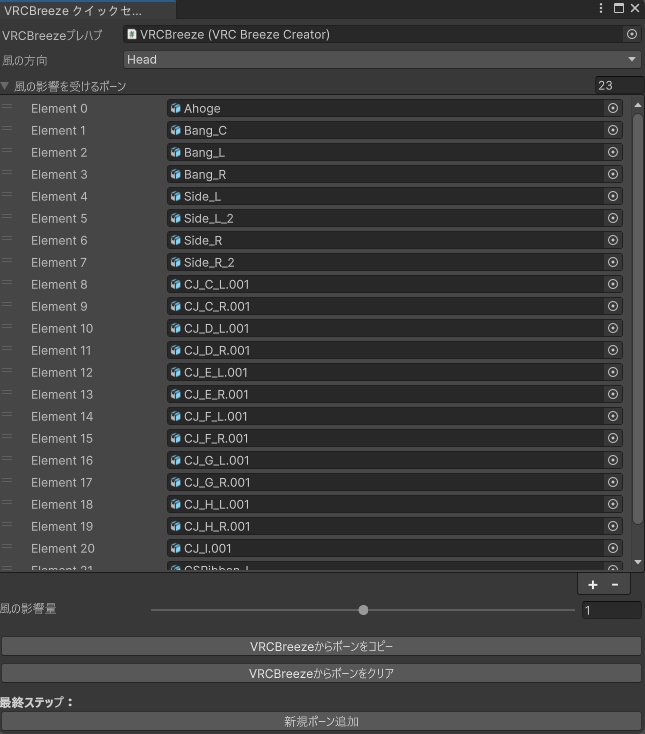Open the 風の方向 Head dropdown
The width and height of the screenshot is (645, 734).
click(382, 59)
